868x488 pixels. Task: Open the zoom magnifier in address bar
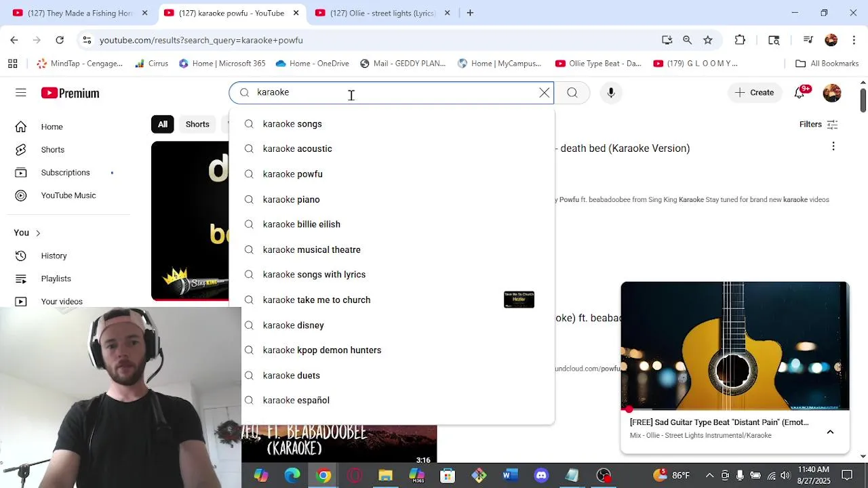[688, 40]
